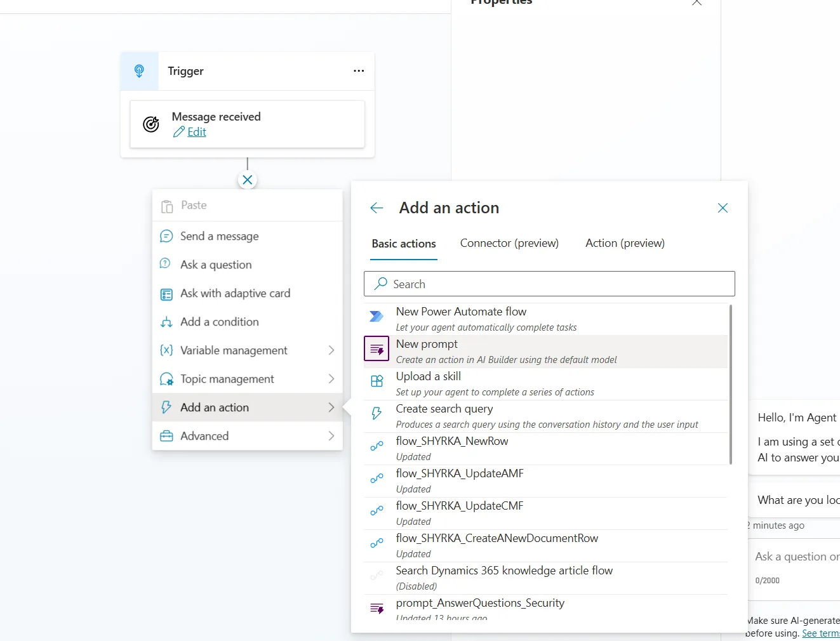Select the Paste menu entry
This screenshot has width=840, height=641.
pyautogui.click(x=248, y=206)
